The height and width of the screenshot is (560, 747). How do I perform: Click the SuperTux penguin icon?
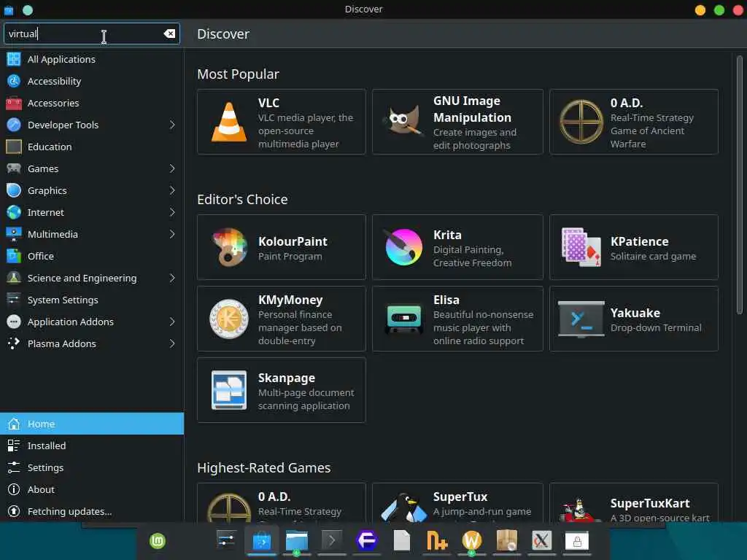[x=404, y=507]
